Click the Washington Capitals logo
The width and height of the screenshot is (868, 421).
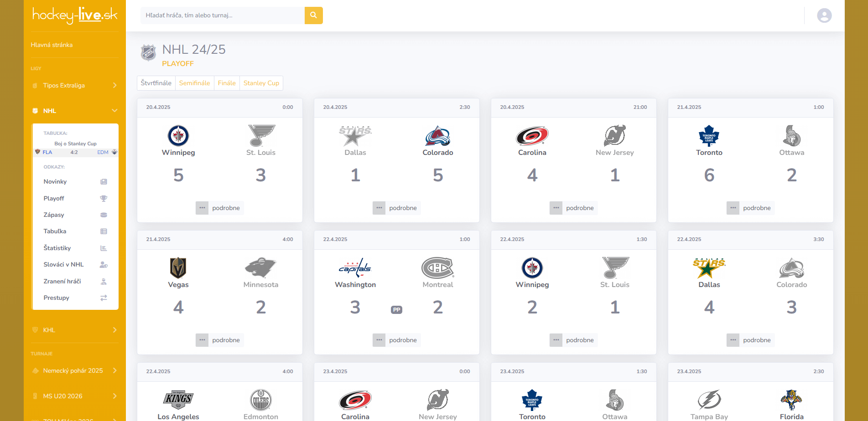(x=355, y=267)
